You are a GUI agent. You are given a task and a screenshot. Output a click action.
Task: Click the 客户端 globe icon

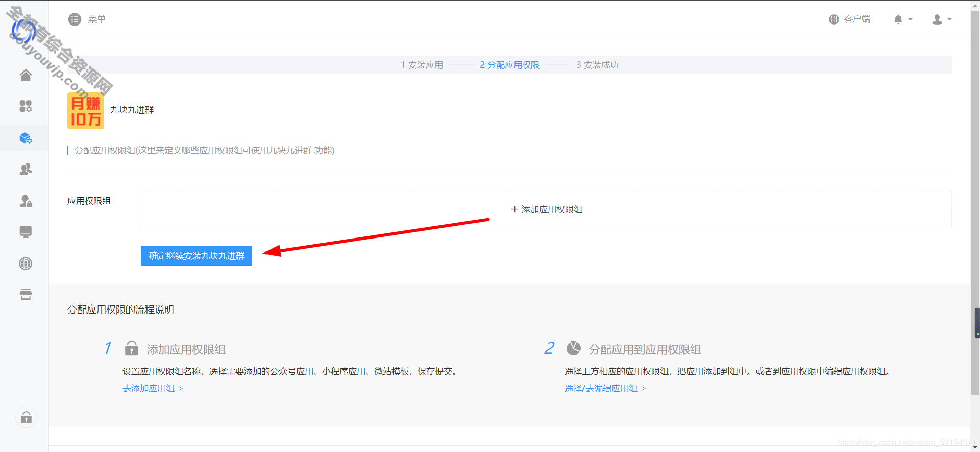click(834, 19)
